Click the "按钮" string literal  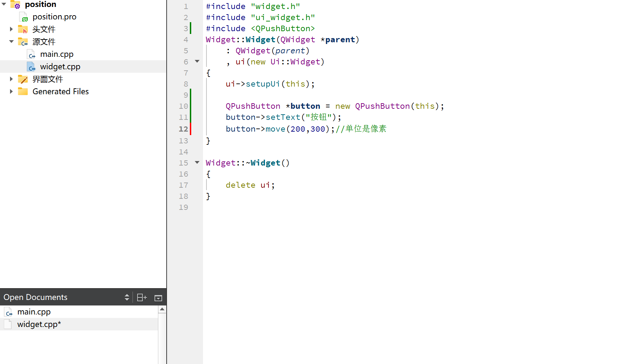[319, 117]
